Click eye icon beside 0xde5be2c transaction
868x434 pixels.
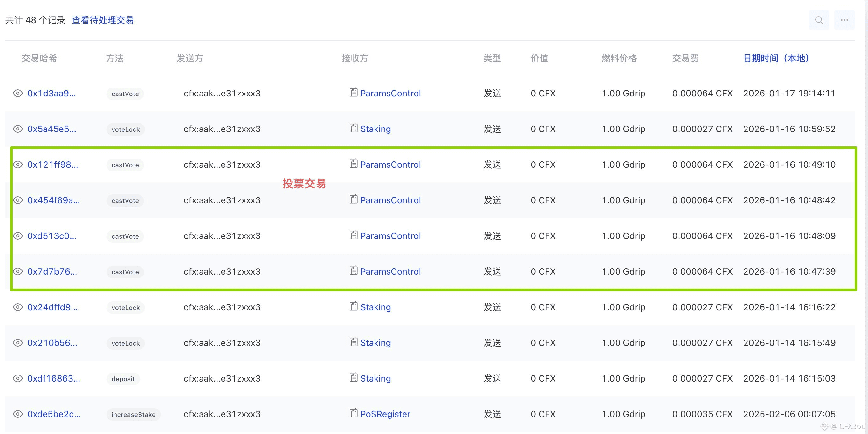[x=17, y=414]
